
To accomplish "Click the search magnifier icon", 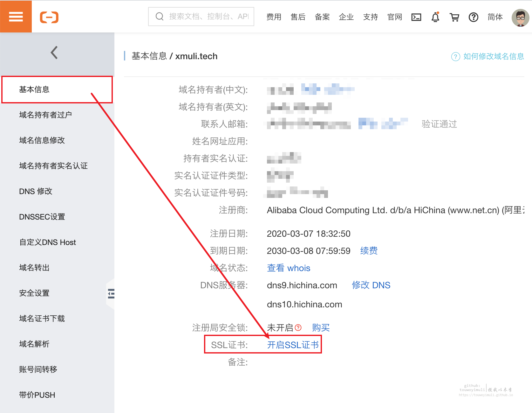I will 160,17.
